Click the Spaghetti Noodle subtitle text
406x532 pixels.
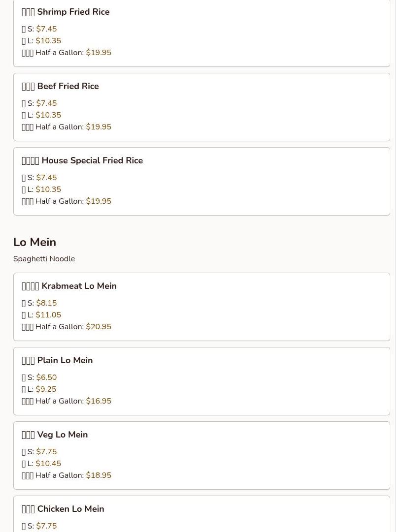click(44, 259)
